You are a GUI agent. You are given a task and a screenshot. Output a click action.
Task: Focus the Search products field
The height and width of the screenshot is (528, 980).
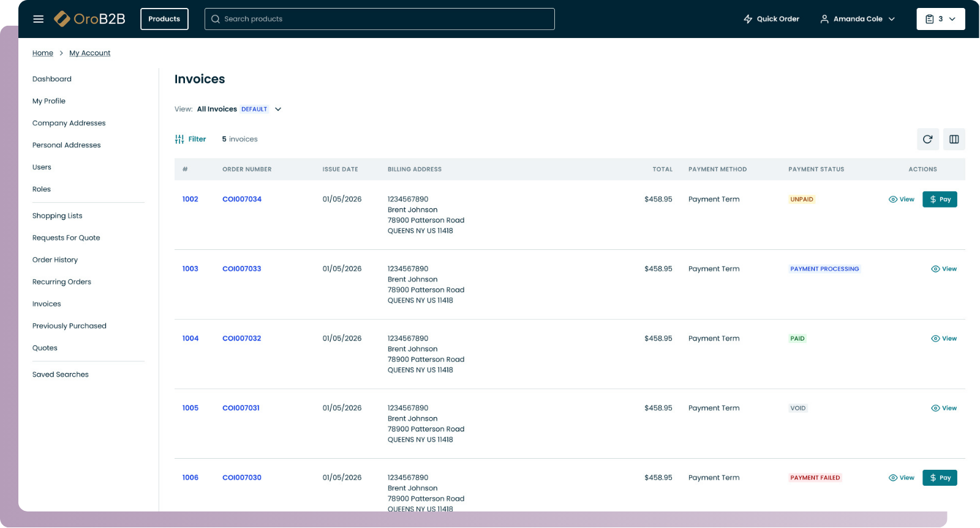380,19
